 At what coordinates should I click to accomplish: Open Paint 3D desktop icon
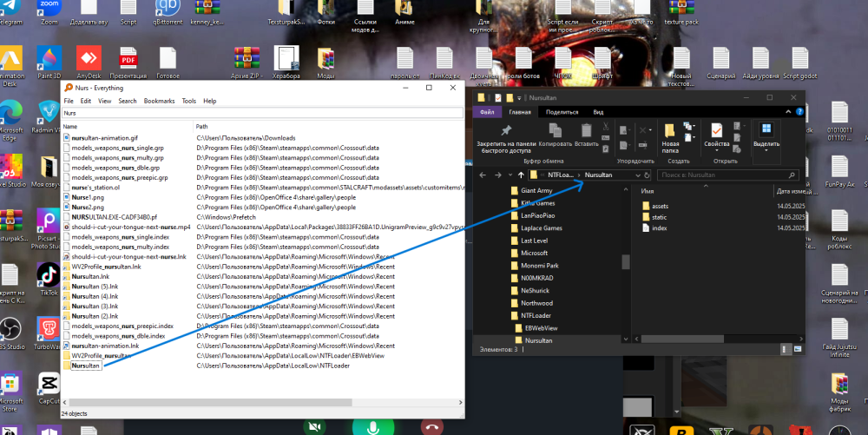click(x=49, y=58)
